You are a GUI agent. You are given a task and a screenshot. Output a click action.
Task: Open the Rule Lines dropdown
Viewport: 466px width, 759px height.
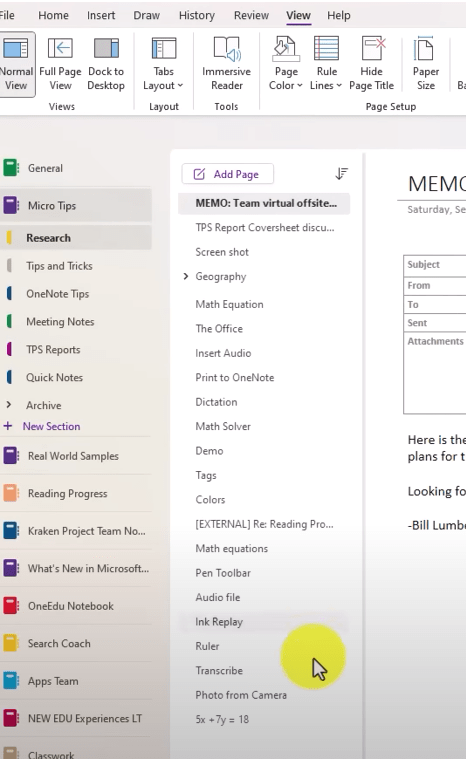326,64
